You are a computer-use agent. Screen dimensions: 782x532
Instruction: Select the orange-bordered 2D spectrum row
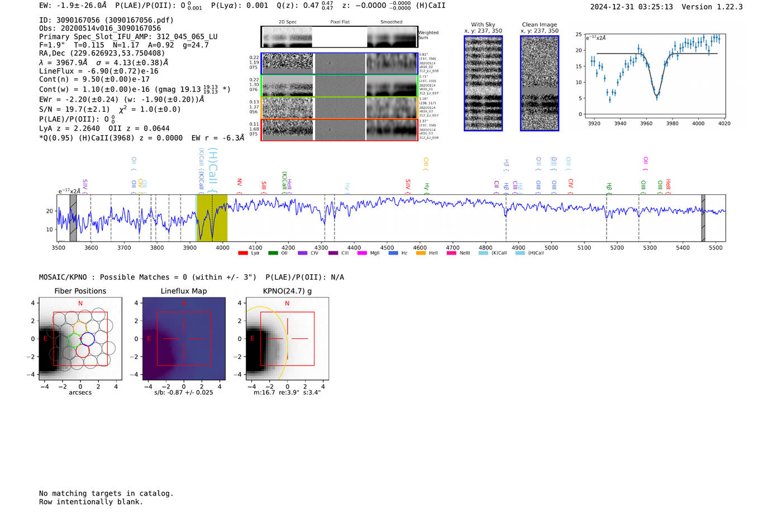(340, 108)
